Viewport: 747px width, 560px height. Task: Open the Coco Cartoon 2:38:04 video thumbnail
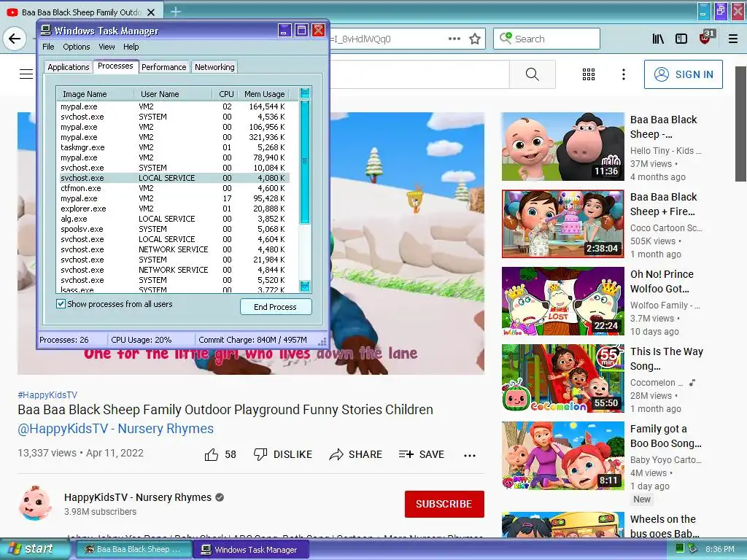[562, 224]
